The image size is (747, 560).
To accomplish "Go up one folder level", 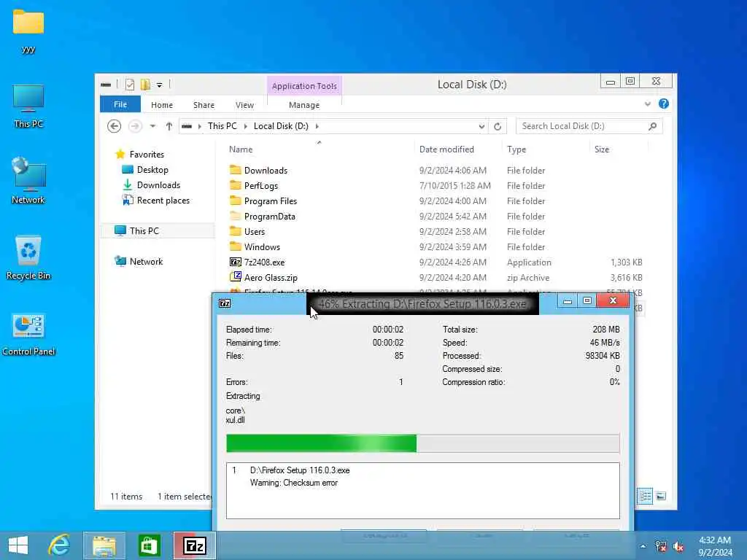I will (x=169, y=126).
